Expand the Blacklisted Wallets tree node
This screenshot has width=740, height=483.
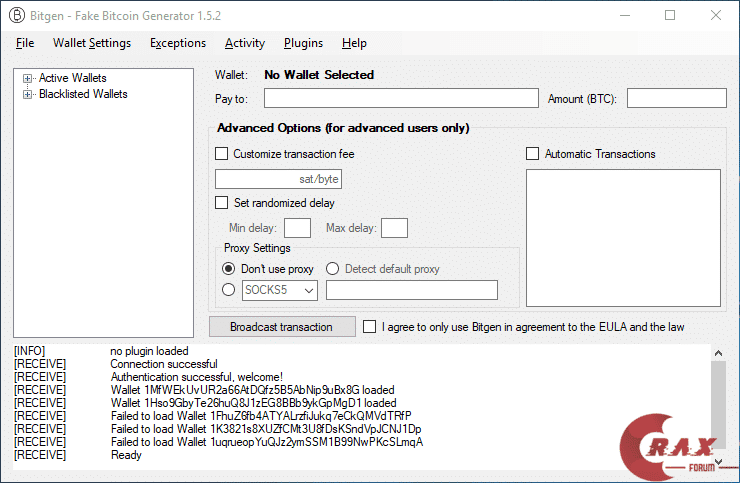[28, 94]
